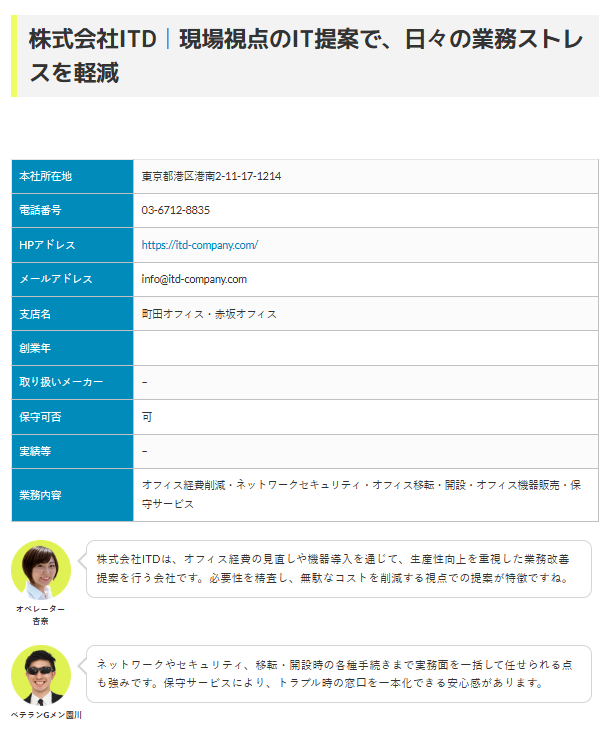
Task: Click the 創業年 row header
Action: click(34, 348)
